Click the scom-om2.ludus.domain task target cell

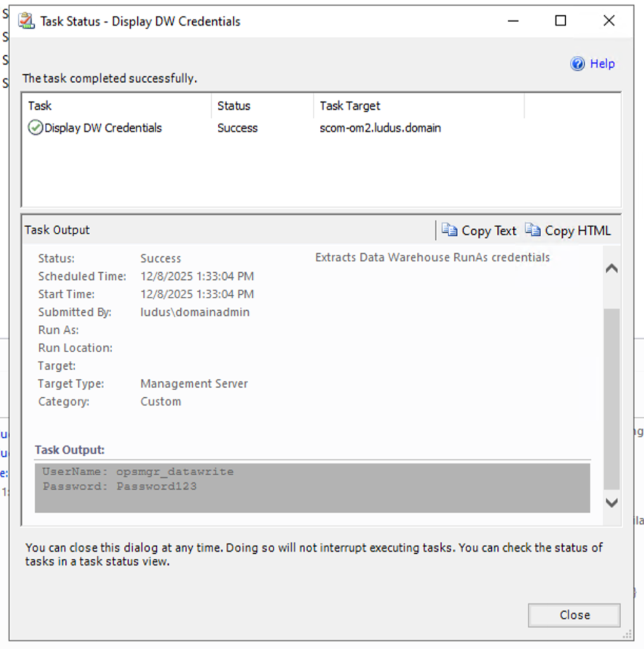(380, 128)
